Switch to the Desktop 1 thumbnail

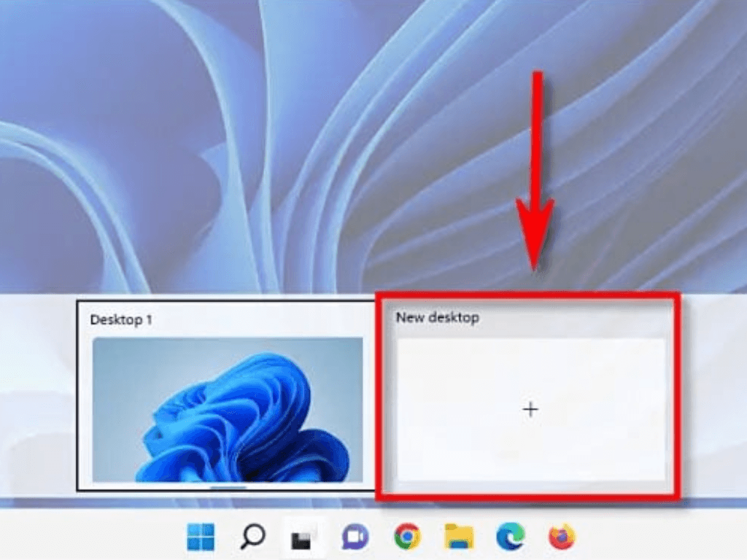(x=228, y=408)
